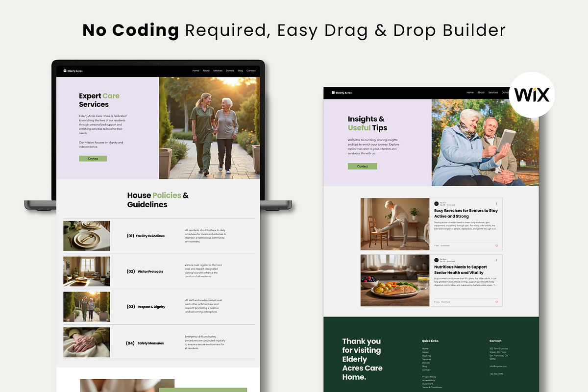Click the 123-456-7890 phone number in the footer
Screen dimensions: 588x392
pos(496,374)
